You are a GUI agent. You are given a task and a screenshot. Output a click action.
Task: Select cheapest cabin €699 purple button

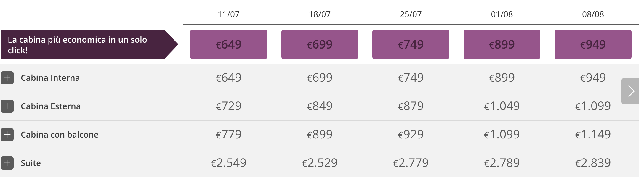320,44
